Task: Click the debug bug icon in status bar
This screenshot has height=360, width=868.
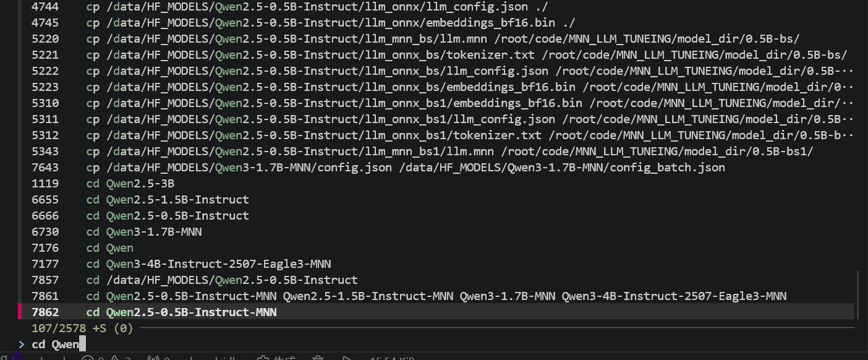Action: [x=318, y=358]
